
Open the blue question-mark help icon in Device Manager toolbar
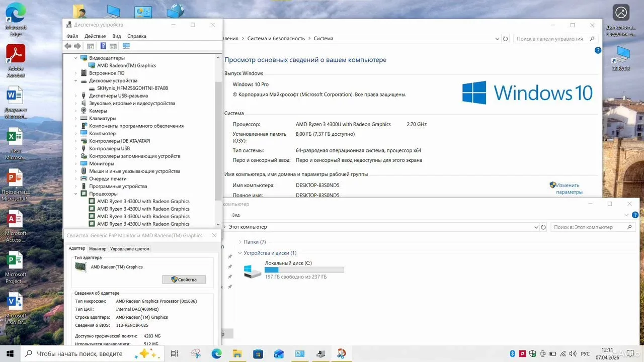click(x=103, y=46)
